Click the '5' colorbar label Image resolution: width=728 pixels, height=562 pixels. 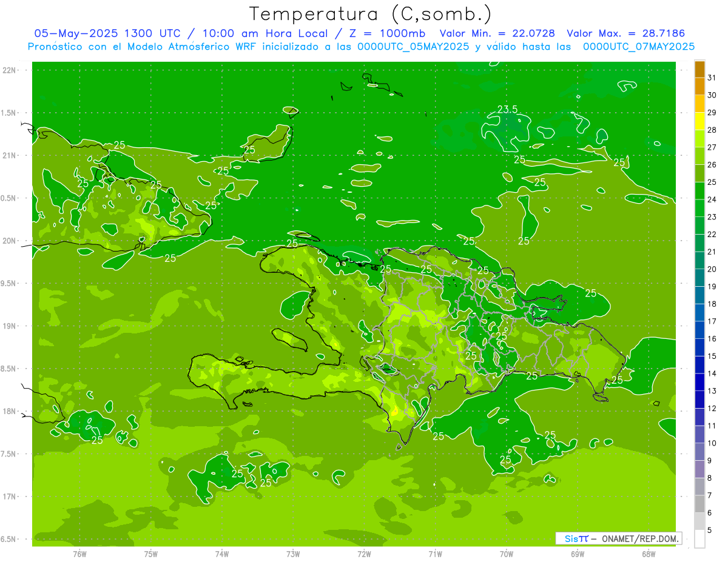710,530
